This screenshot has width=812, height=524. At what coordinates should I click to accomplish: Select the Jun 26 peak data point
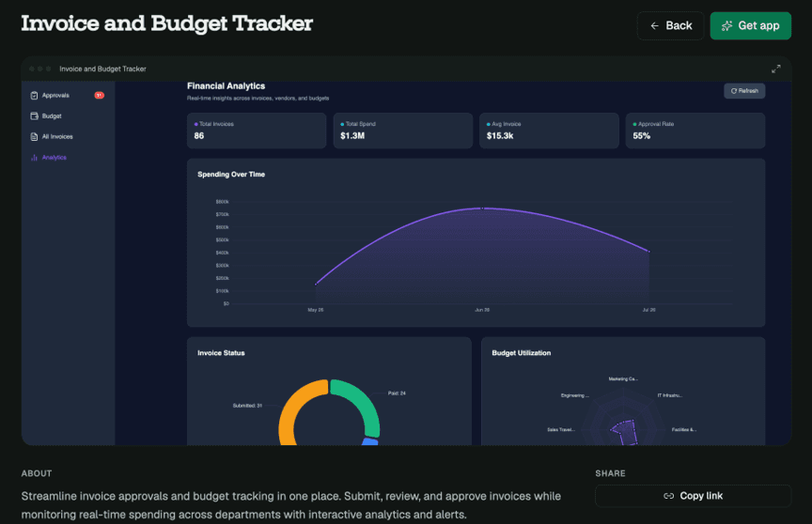point(482,208)
